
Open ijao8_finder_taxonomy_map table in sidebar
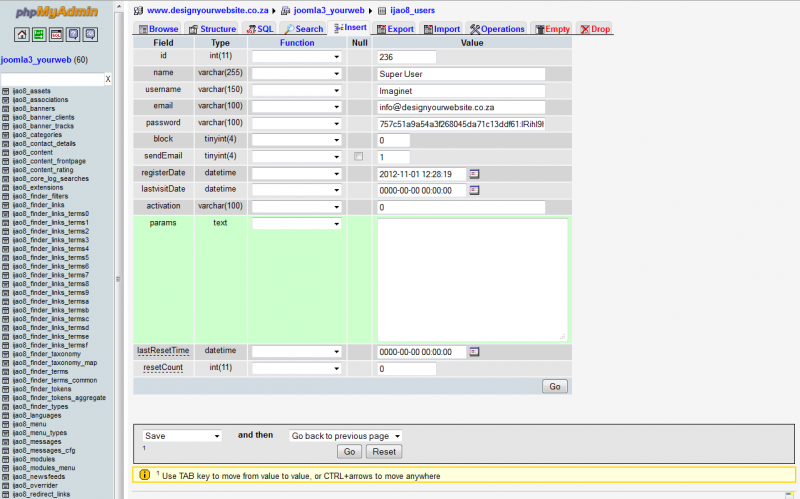pyautogui.click(x=55, y=363)
